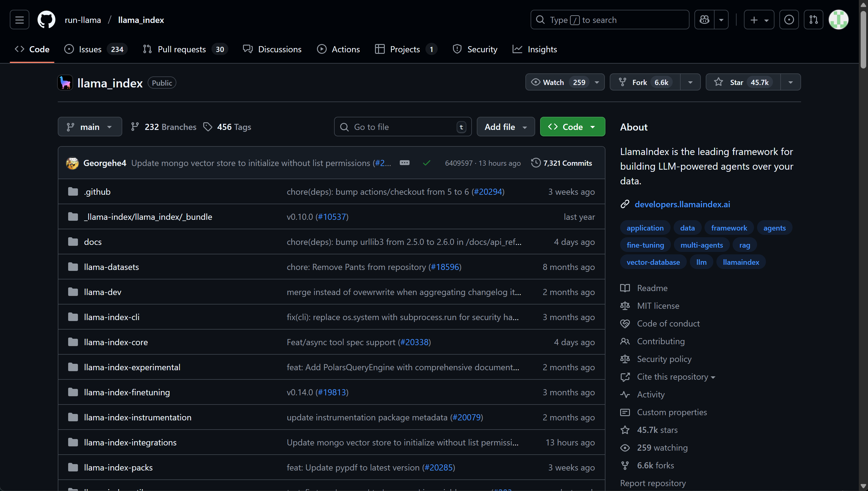Open commit hash 6409597
This screenshot has width=868, height=491.
click(x=458, y=163)
